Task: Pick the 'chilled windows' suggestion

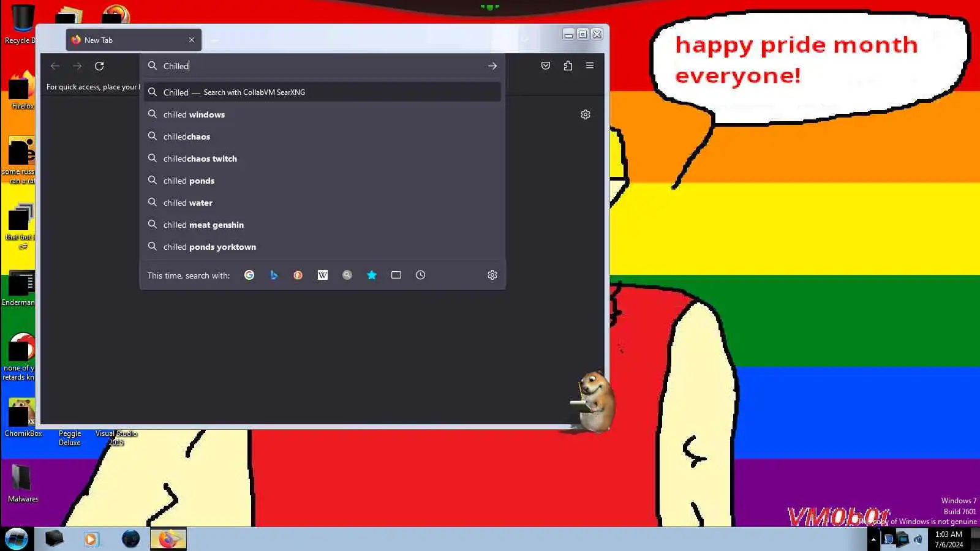Action: click(323, 114)
